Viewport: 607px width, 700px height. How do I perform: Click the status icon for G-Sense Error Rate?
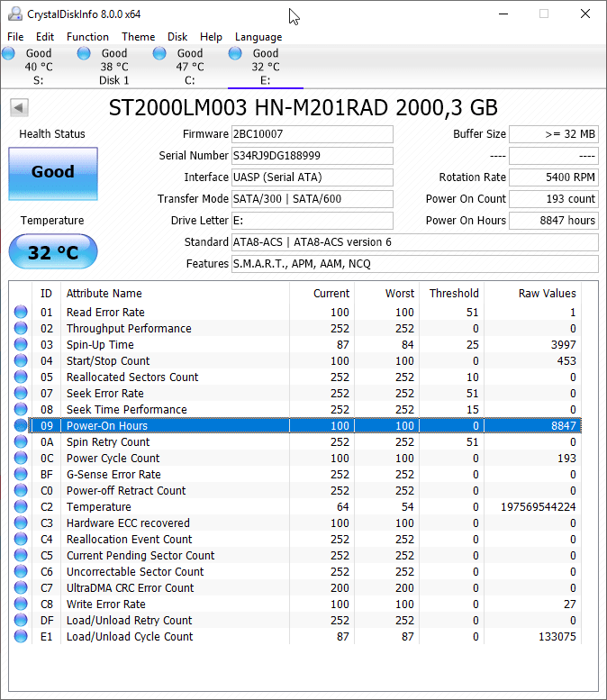[x=21, y=474]
